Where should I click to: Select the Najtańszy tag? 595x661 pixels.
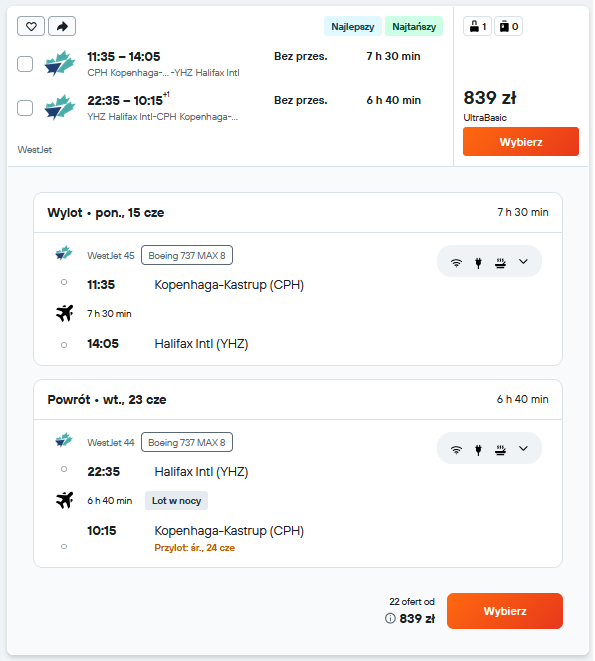coord(414,27)
